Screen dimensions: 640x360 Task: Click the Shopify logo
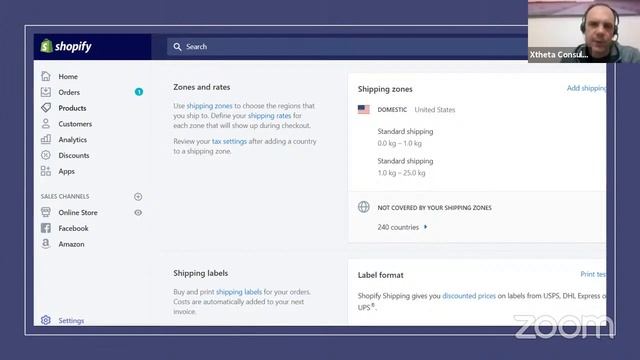click(x=66, y=46)
